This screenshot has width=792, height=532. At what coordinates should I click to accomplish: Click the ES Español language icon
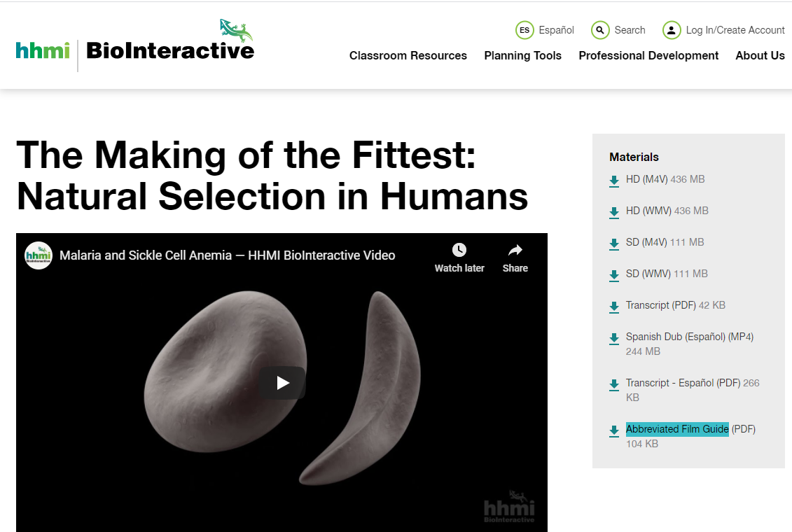(524, 30)
